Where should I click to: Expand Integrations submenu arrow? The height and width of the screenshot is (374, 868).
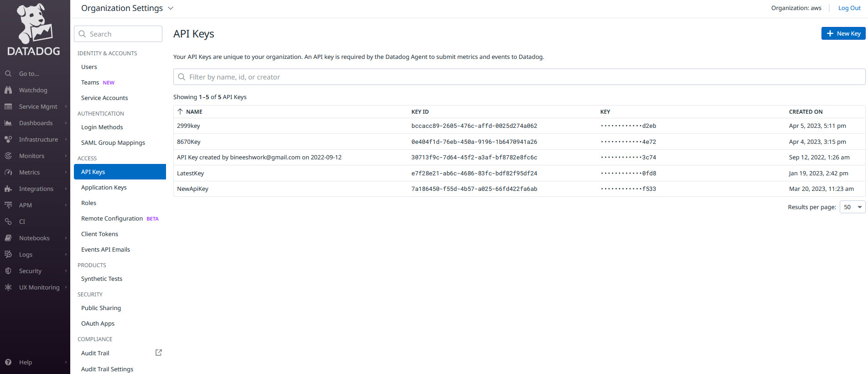click(66, 189)
